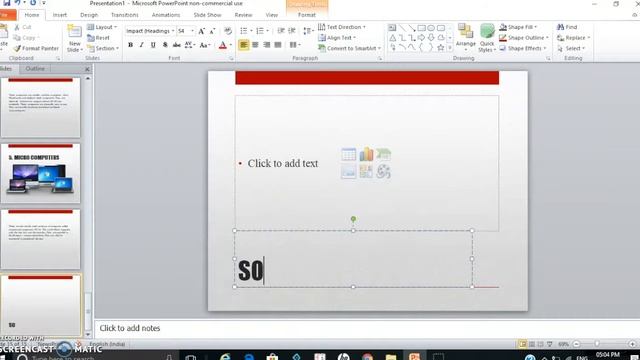The image size is (640, 360).
Task: Switch to the Outline pane tab
Action: tap(35, 69)
